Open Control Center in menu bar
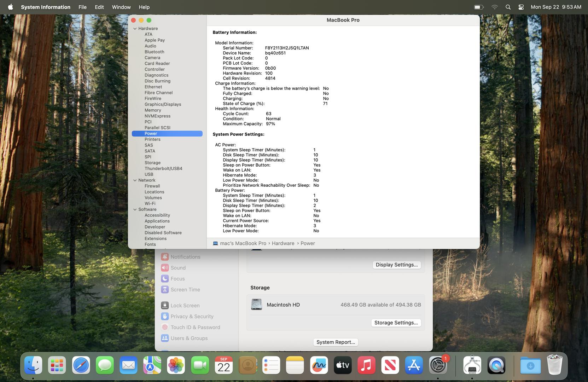588x382 pixels. point(521,7)
